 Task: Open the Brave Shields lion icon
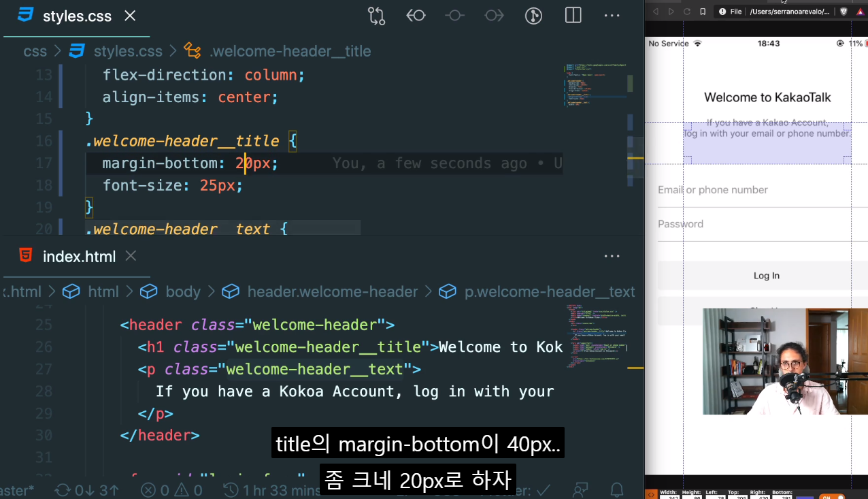(x=844, y=12)
